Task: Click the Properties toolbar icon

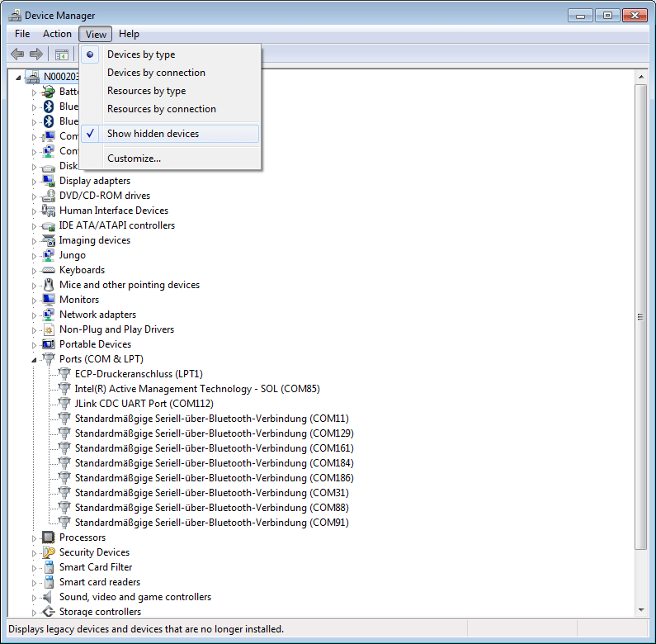Action: pyautogui.click(x=61, y=54)
